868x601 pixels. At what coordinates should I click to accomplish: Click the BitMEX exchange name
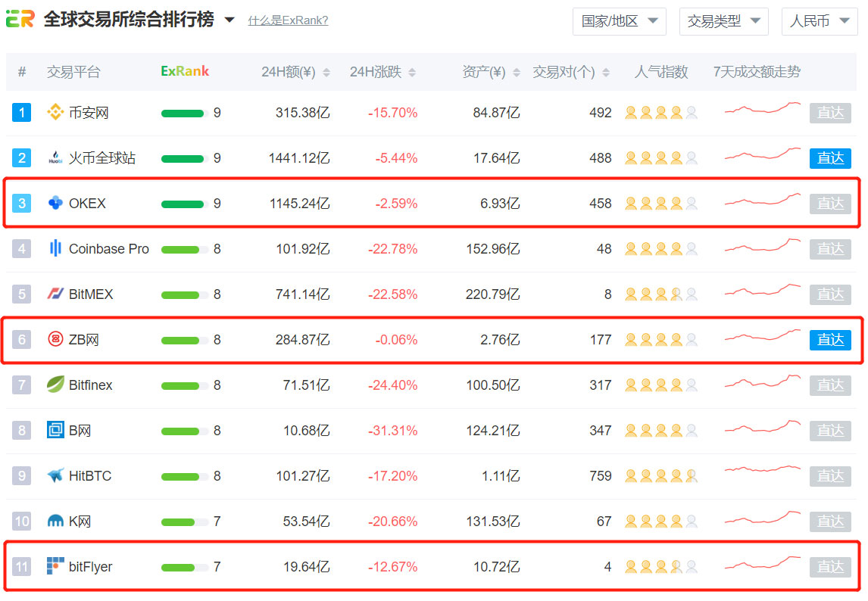pos(91,294)
